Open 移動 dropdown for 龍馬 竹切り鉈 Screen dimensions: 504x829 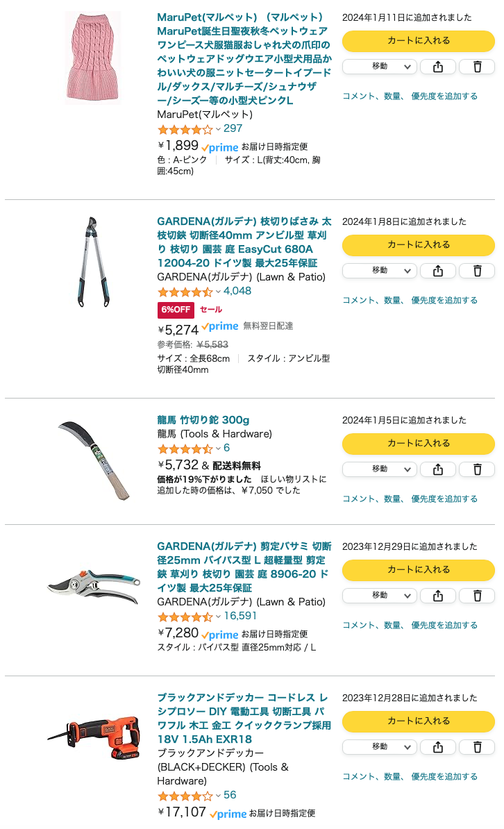pyautogui.click(x=380, y=469)
